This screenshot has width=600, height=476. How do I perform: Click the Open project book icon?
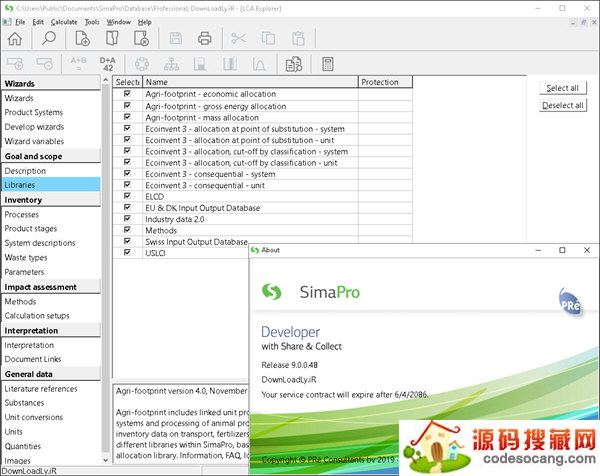pyautogui.click(x=112, y=38)
